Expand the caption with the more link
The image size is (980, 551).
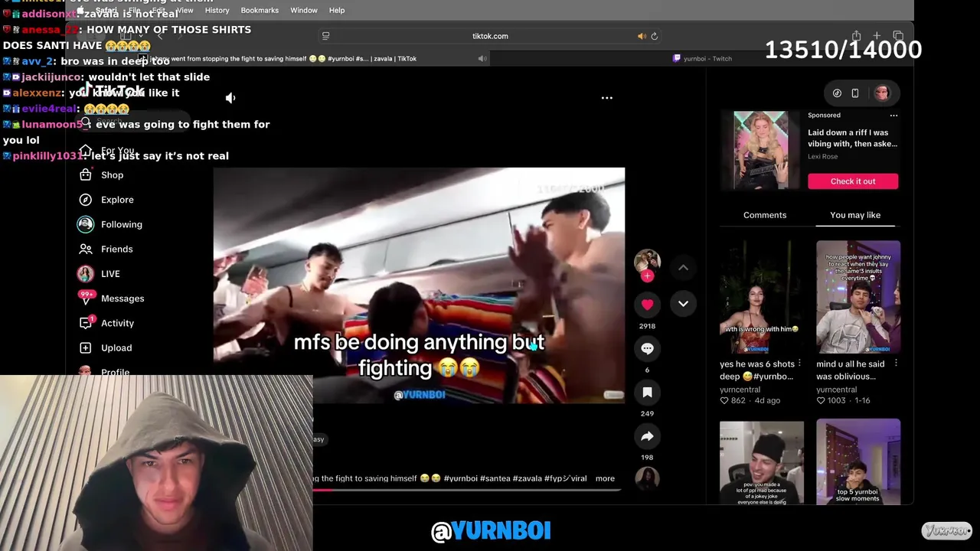[x=605, y=478]
